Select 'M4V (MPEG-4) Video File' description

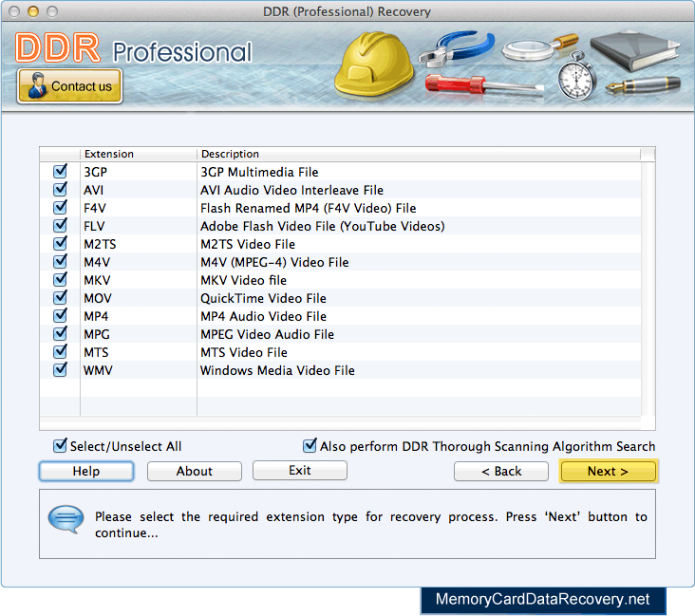coord(274,262)
